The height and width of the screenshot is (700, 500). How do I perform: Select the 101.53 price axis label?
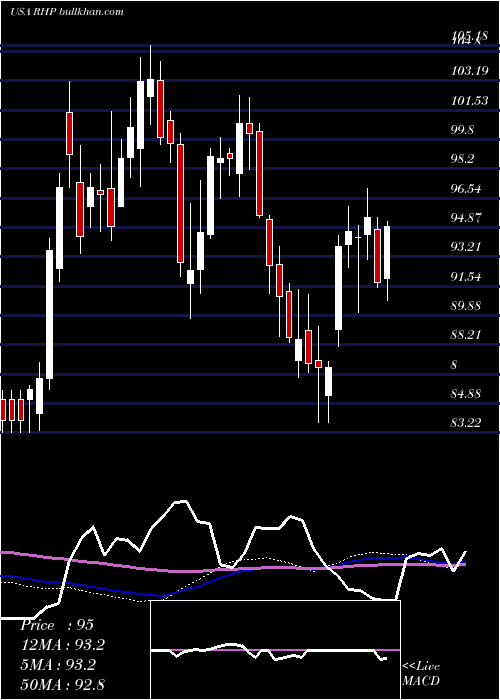(470, 100)
